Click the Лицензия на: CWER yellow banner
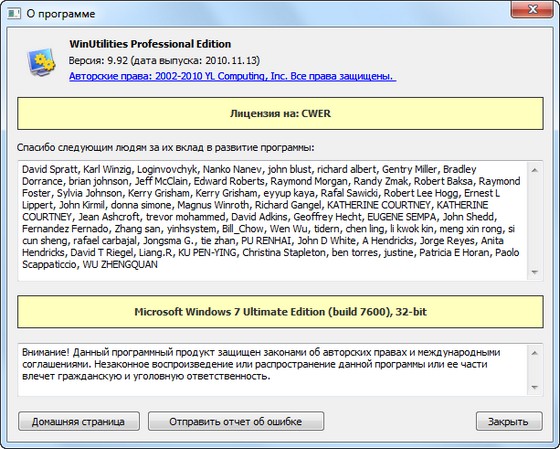The width and height of the screenshot is (560, 449). pos(280,113)
